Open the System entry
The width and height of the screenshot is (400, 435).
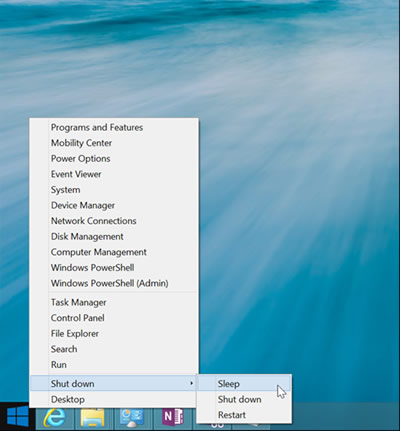[114, 190]
